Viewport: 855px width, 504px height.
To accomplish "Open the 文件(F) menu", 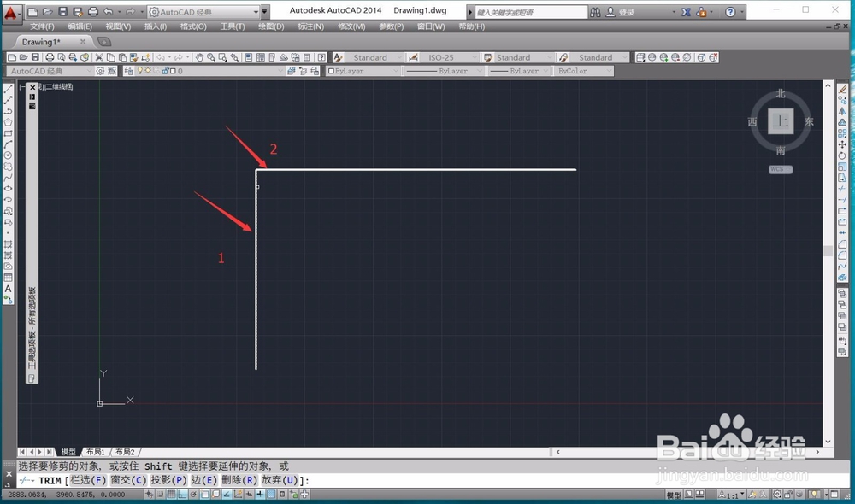I will coord(42,26).
